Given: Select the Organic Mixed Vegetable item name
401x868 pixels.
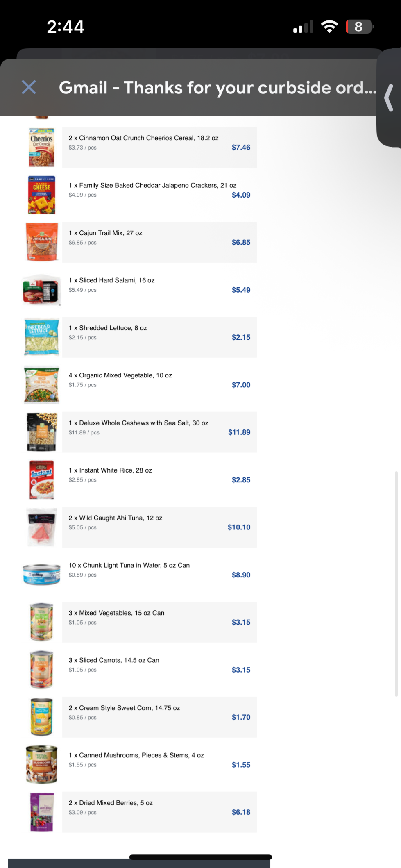Looking at the screenshot, I should 120,375.
